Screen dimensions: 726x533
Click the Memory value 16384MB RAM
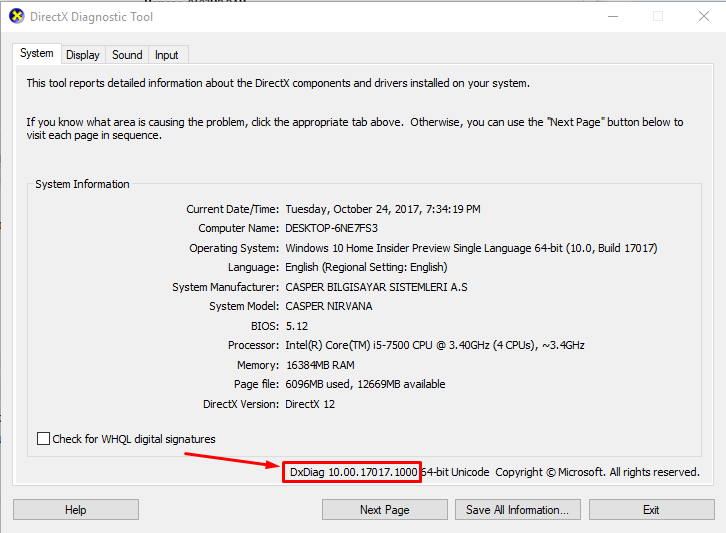point(320,365)
